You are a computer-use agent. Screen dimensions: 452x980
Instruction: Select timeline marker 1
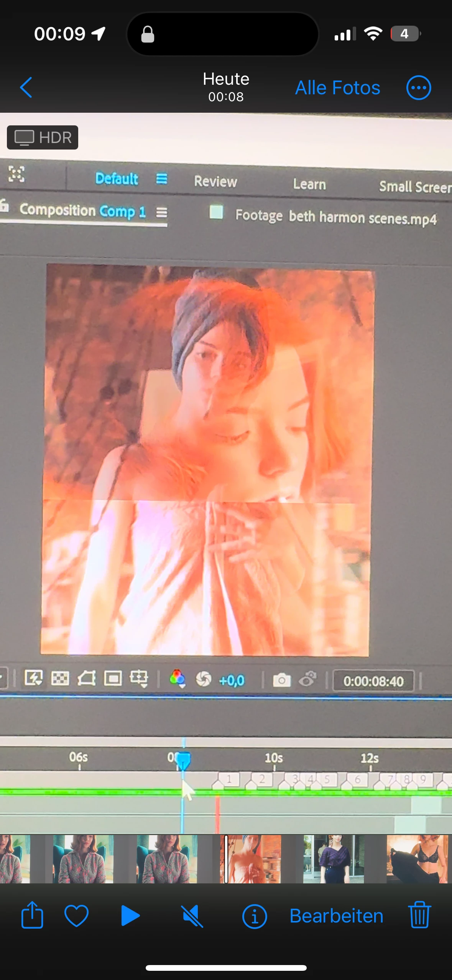229,779
